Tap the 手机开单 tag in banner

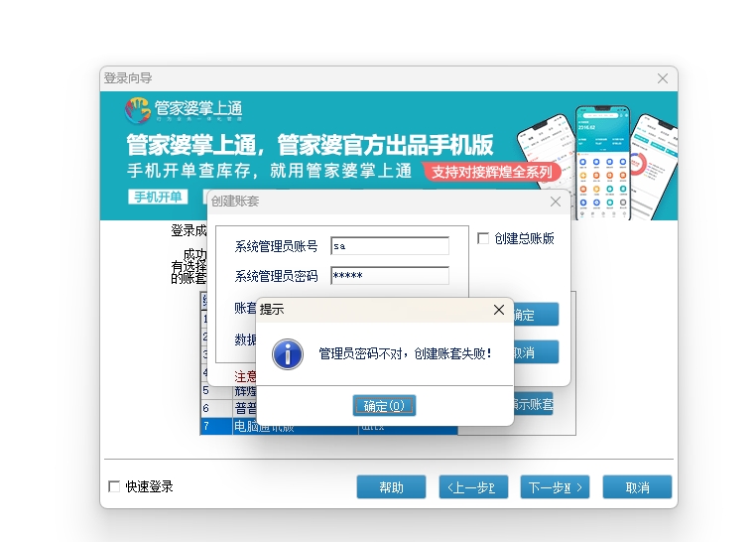point(158,197)
